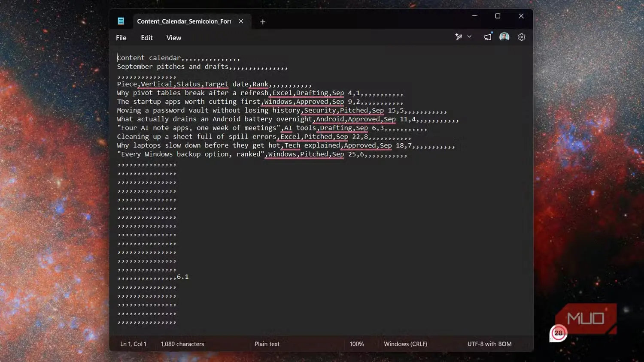Open the megaphone notifications icon
Screen dimensions: 644x362
click(x=487, y=37)
